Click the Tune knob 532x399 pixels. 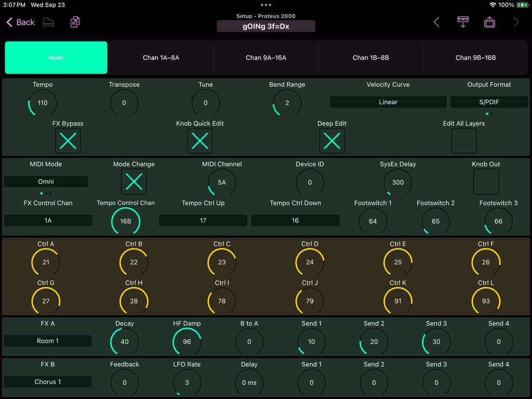click(x=206, y=103)
